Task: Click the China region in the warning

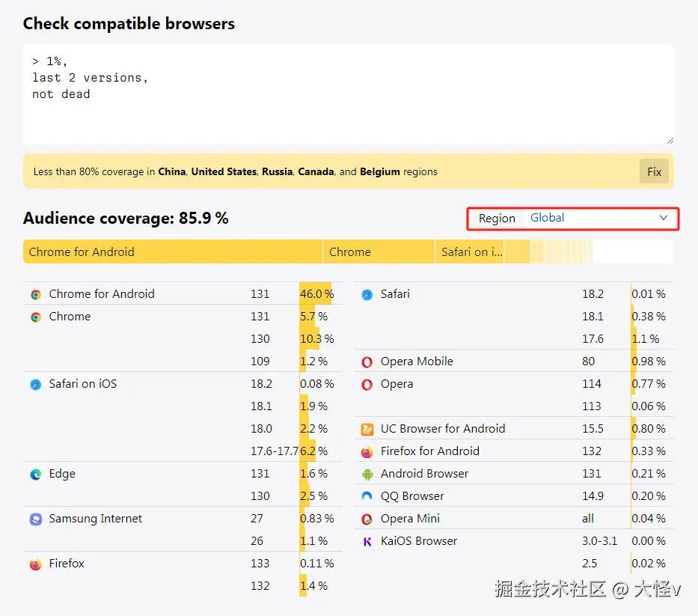Action: [172, 171]
